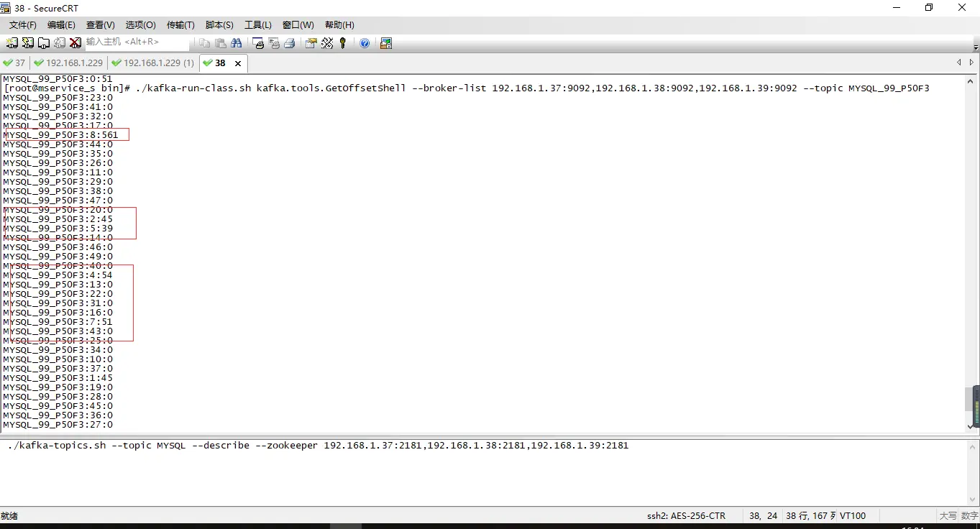Click the line MYSQL_99_P50F3:0:51
Image resolution: width=980 pixels, height=529 pixels.
tap(58, 79)
